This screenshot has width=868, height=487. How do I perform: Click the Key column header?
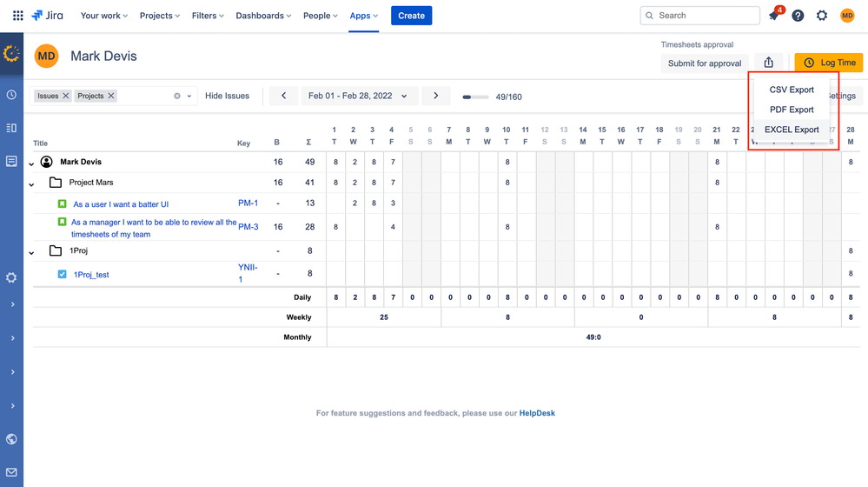(243, 143)
